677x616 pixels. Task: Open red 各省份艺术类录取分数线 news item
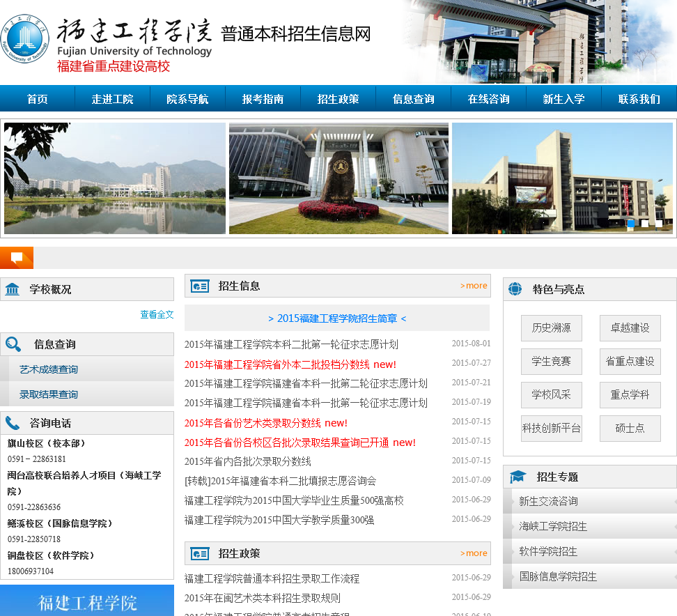pos(266,423)
